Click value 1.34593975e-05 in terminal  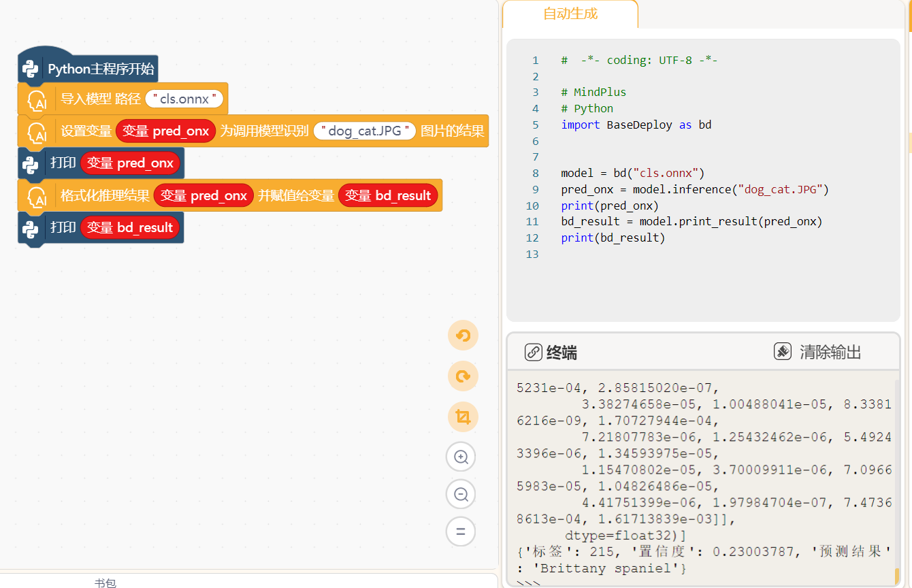tap(655, 454)
